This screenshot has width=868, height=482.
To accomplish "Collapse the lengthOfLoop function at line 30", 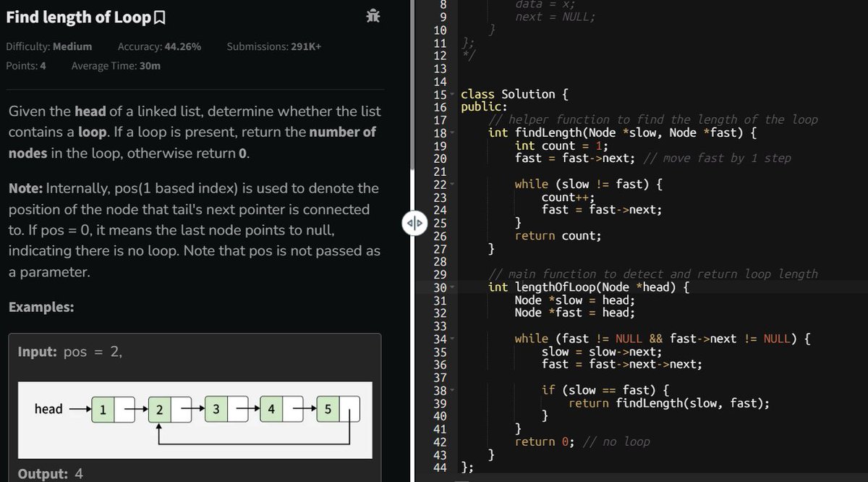I will click(451, 287).
